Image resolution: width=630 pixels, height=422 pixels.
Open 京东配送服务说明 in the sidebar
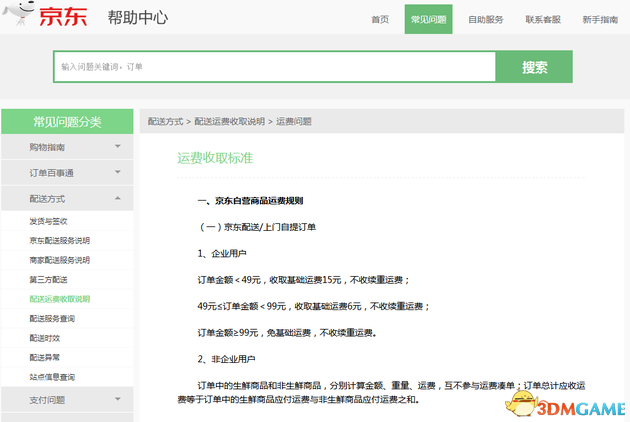(59, 240)
